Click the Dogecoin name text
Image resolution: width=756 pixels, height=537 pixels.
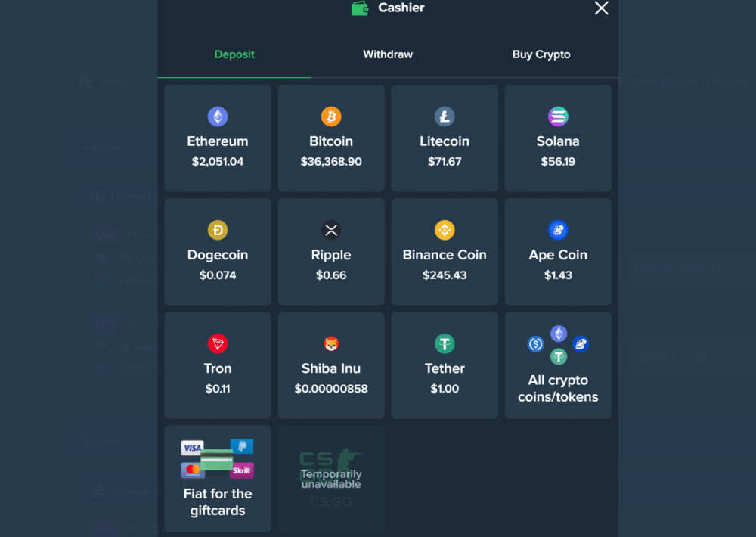218,255
